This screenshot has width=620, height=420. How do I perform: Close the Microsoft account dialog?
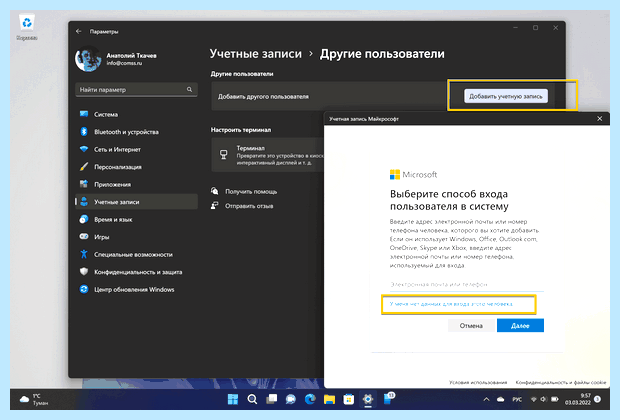coord(599,119)
